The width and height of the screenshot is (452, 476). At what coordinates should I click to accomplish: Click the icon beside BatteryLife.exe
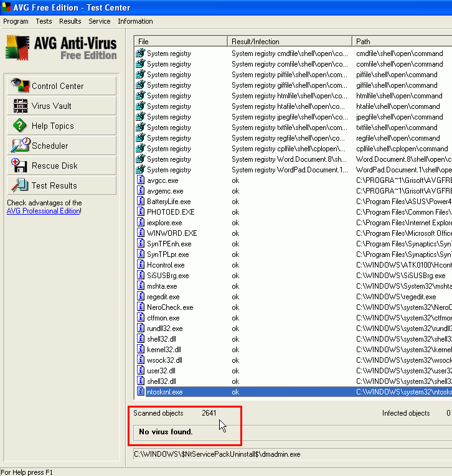coord(140,201)
